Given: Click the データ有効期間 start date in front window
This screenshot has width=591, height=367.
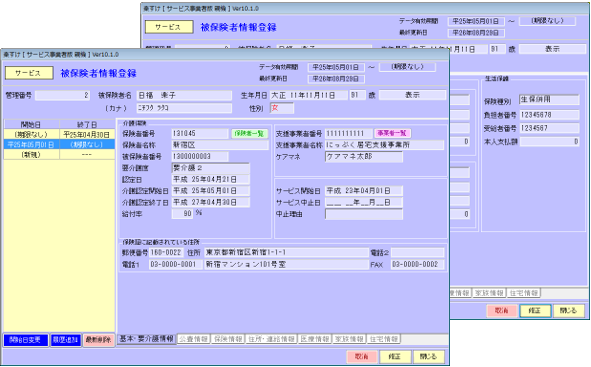Looking at the screenshot, I should (x=336, y=67).
